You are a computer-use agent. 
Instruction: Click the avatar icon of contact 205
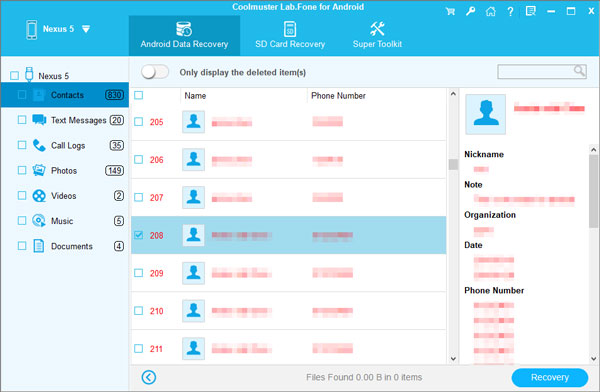(193, 122)
